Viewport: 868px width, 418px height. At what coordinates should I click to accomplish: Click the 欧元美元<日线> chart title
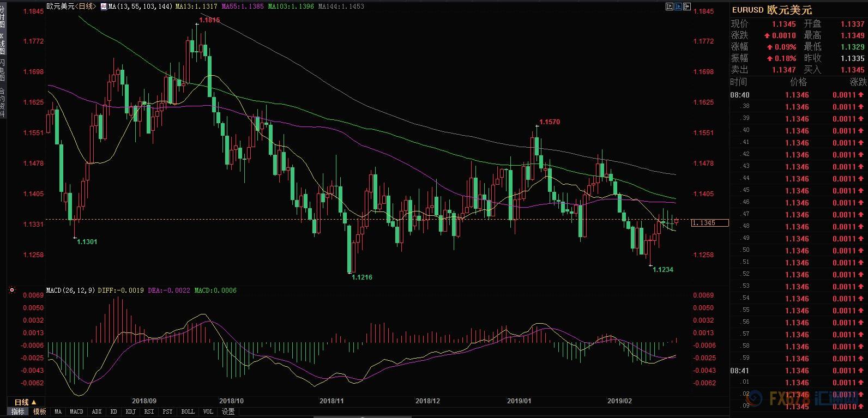(x=71, y=7)
